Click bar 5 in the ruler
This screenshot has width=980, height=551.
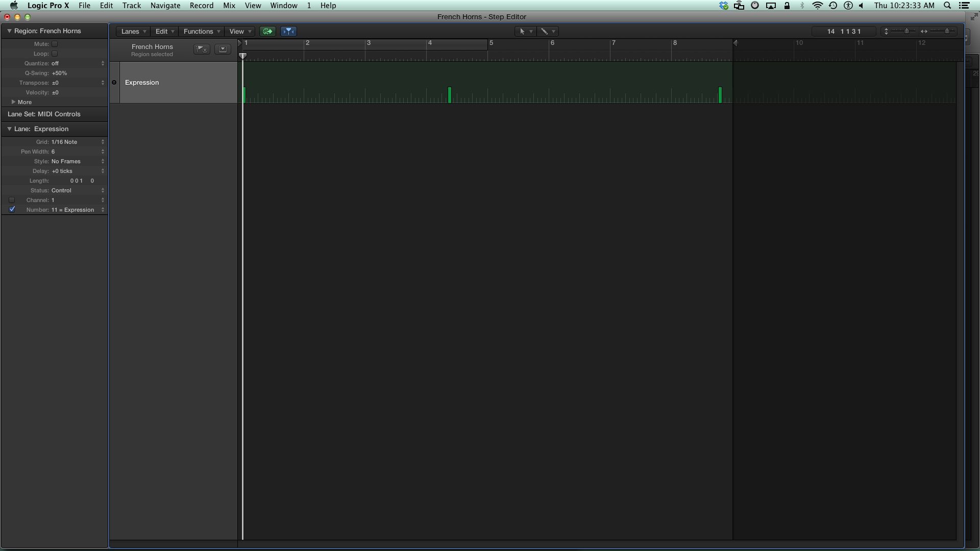[x=491, y=43]
